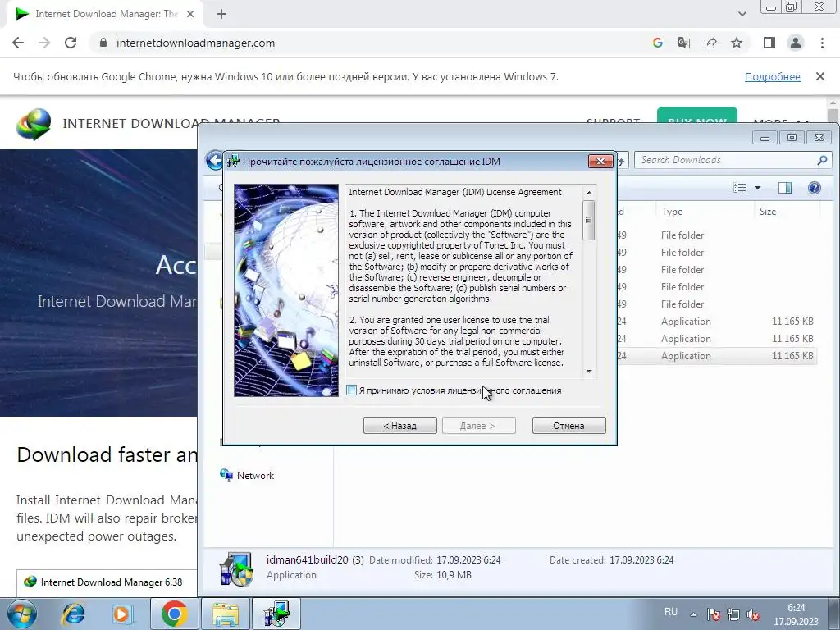This screenshot has width=840, height=630.
Task: Change Explorer view with view icon
Action: [739, 188]
